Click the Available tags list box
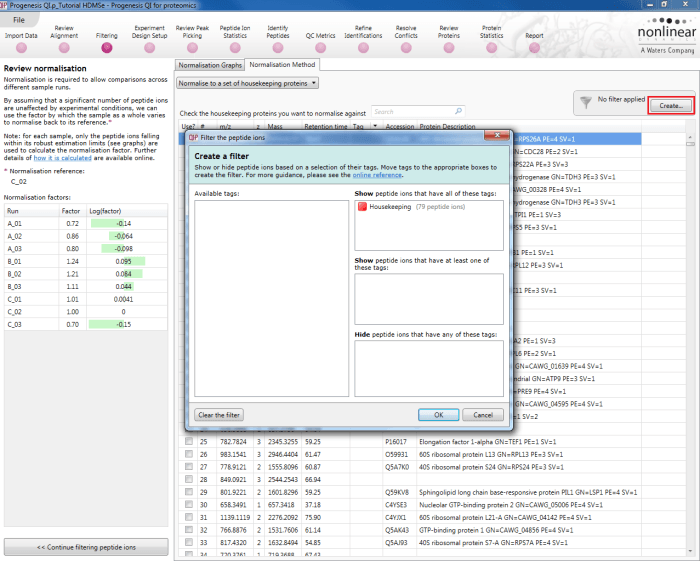700x561 pixels. 271,298
